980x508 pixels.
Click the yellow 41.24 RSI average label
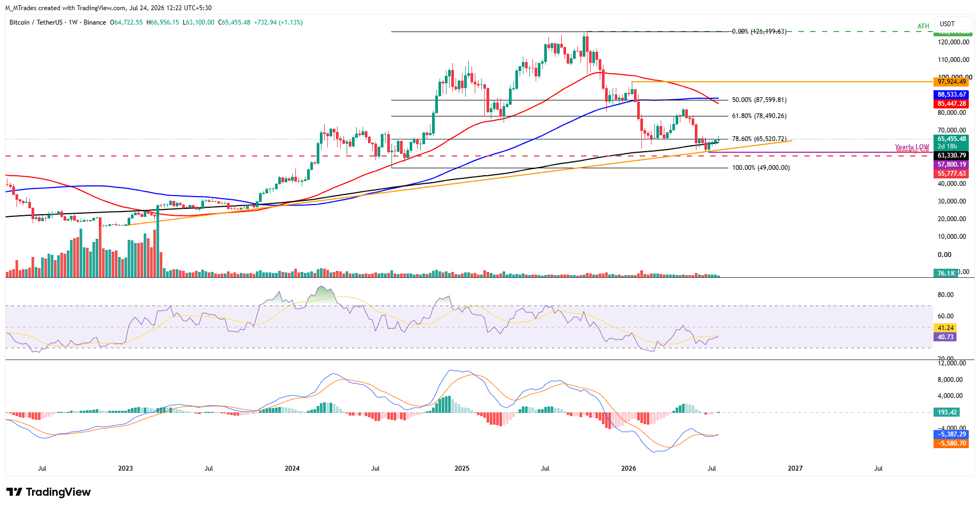[x=945, y=328]
